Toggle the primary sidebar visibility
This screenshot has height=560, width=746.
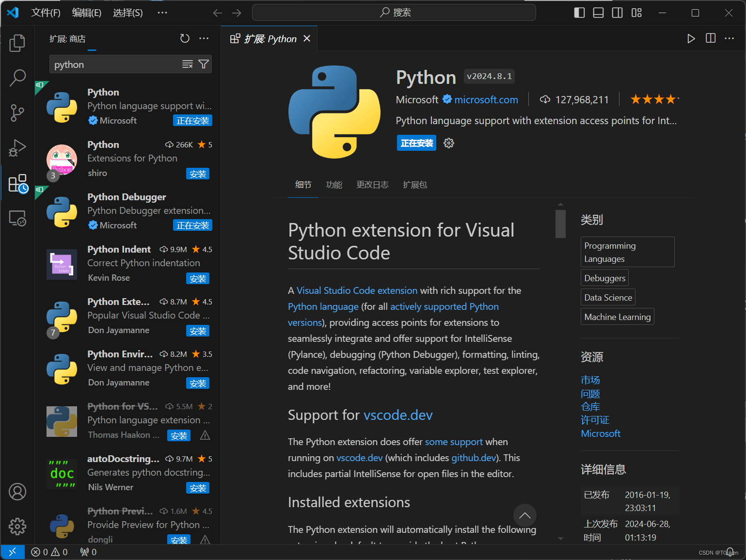point(579,13)
